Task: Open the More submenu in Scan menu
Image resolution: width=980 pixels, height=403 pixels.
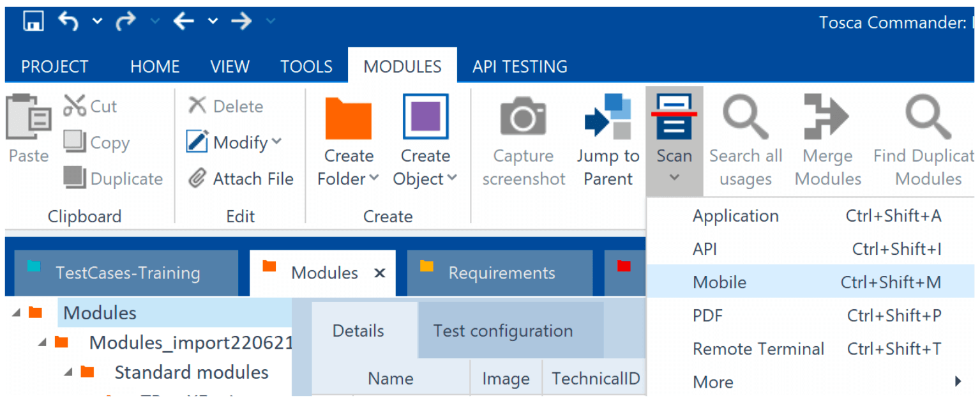Action: pyautogui.click(x=811, y=382)
